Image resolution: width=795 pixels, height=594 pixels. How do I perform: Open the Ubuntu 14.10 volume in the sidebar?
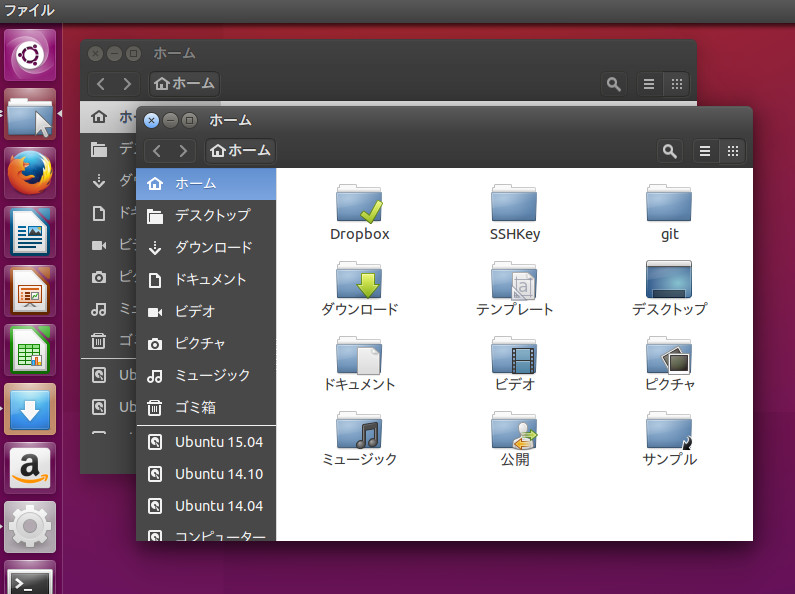point(206,474)
